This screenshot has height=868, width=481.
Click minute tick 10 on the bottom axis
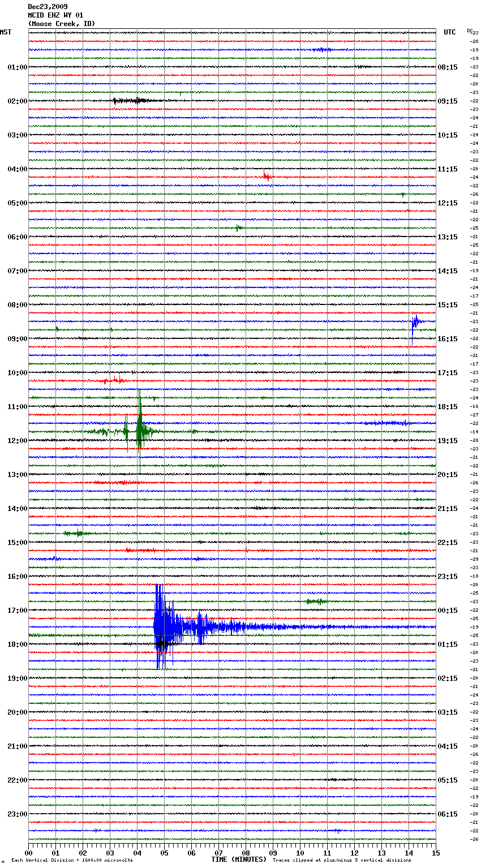coord(300,853)
